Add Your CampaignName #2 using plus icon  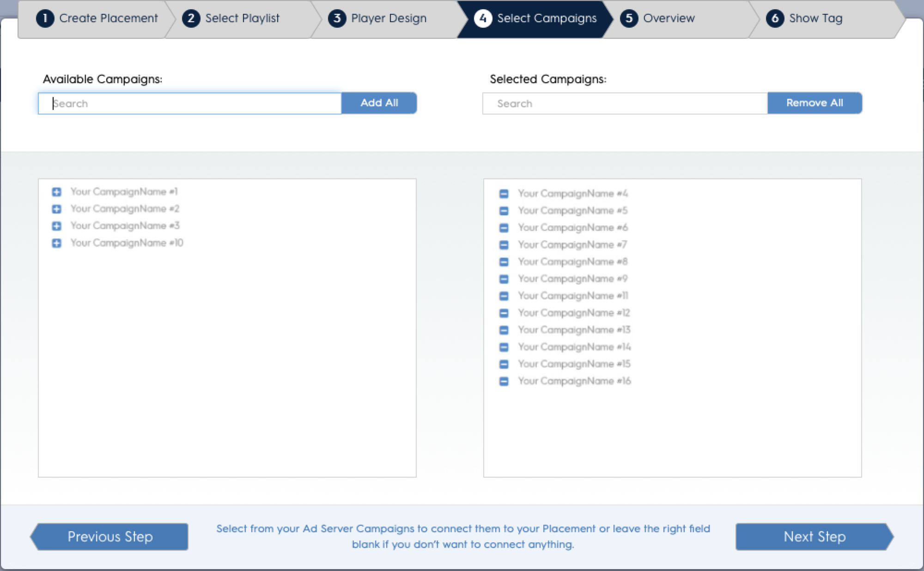point(56,209)
